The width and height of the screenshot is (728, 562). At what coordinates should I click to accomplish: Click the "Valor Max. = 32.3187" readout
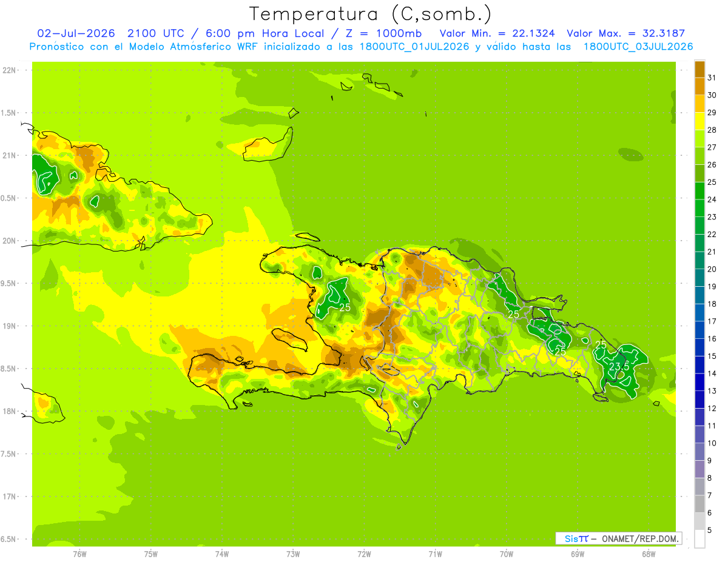[625, 33]
